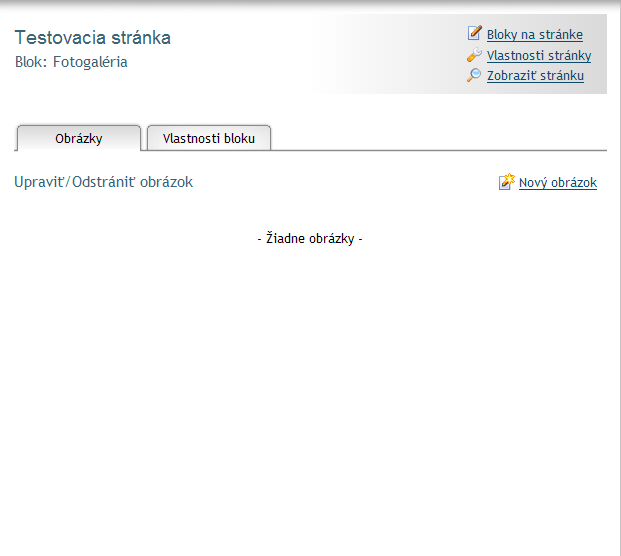Open the Bloky na stránke link

pyautogui.click(x=535, y=35)
